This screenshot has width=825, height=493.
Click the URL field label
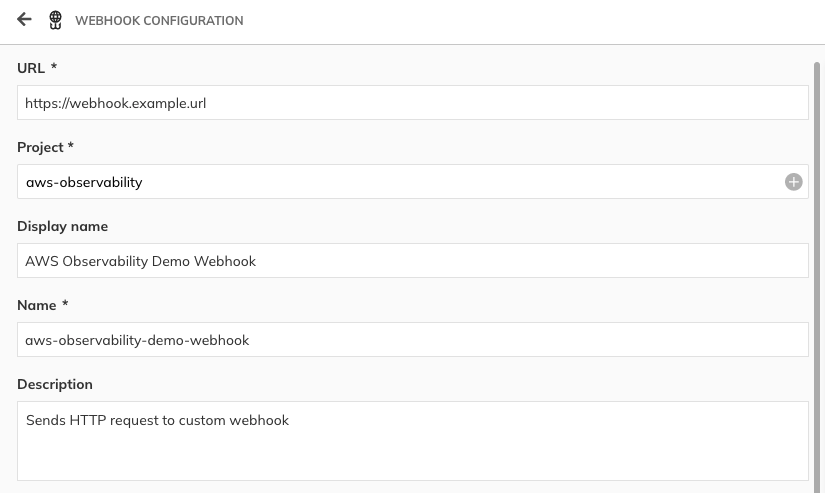[31, 68]
